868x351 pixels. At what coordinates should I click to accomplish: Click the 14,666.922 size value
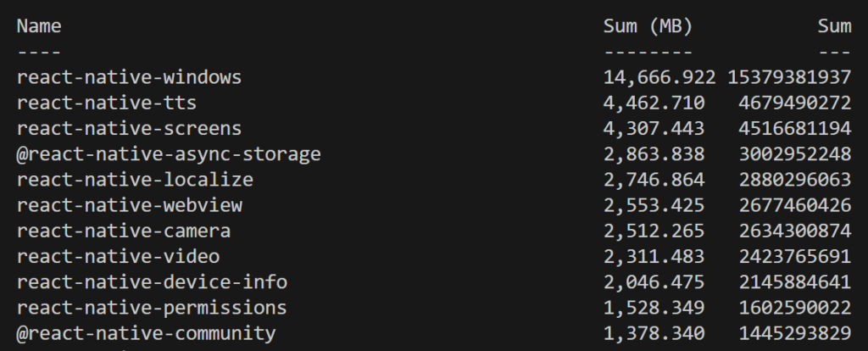[659, 77]
